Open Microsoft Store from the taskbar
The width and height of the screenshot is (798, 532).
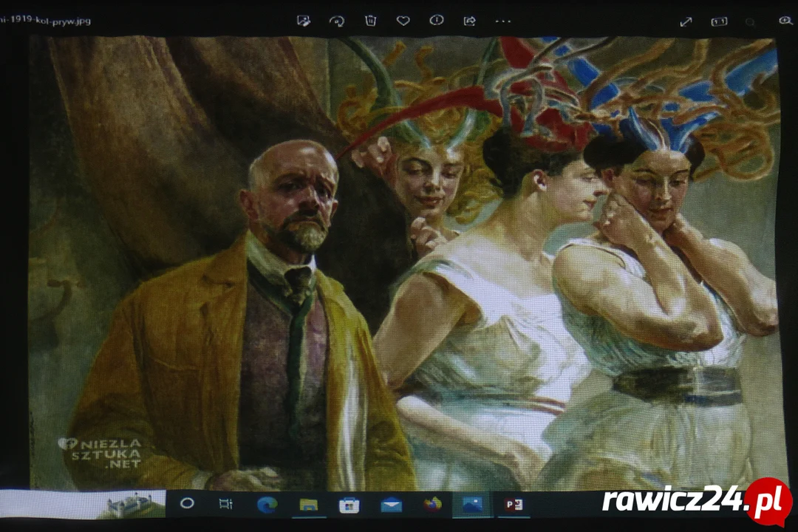[x=349, y=505]
